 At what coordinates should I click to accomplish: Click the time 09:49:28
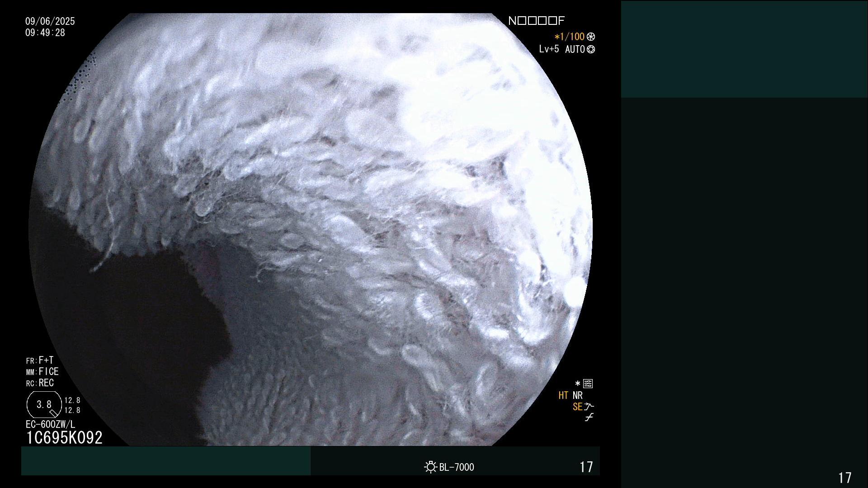(45, 33)
